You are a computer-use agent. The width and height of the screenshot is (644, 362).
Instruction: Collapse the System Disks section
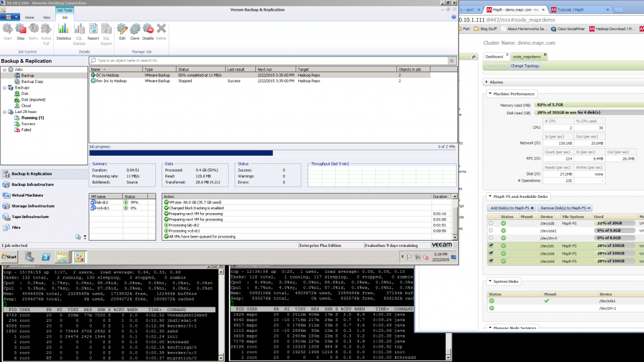coord(490,281)
